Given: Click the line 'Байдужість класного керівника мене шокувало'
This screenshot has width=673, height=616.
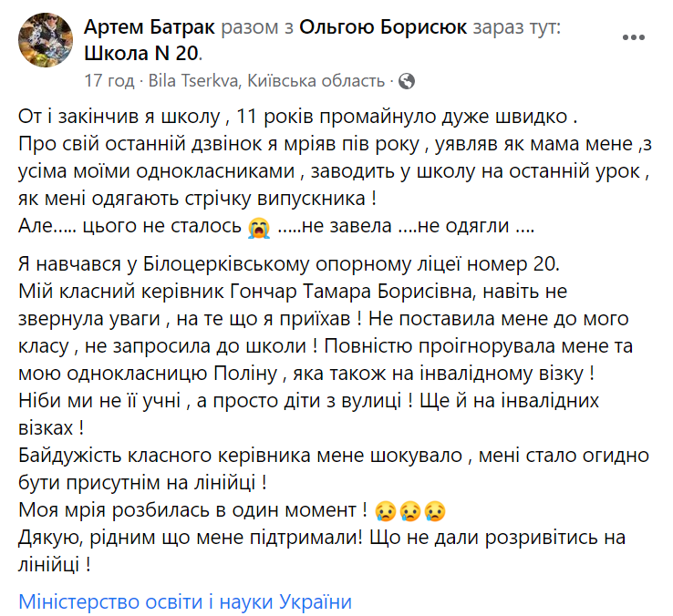Looking at the screenshot, I should click(x=334, y=456).
